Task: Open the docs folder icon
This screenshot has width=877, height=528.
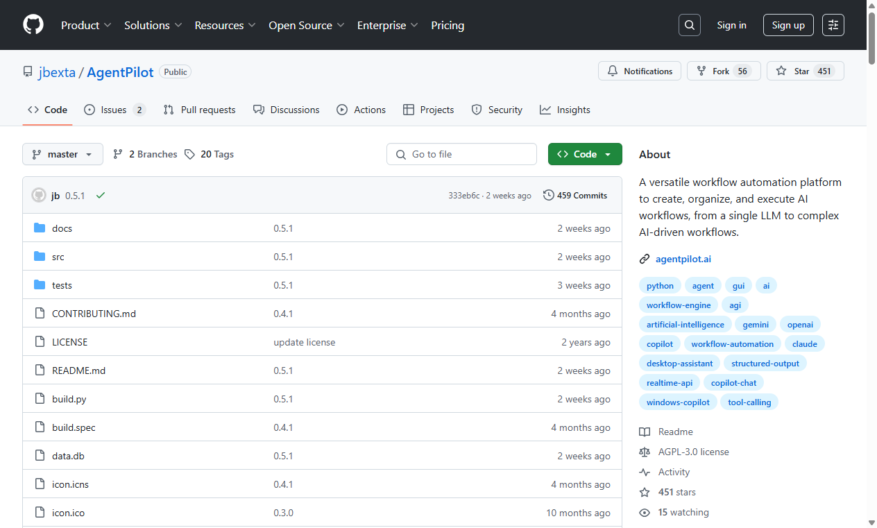Action: point(39,228)
